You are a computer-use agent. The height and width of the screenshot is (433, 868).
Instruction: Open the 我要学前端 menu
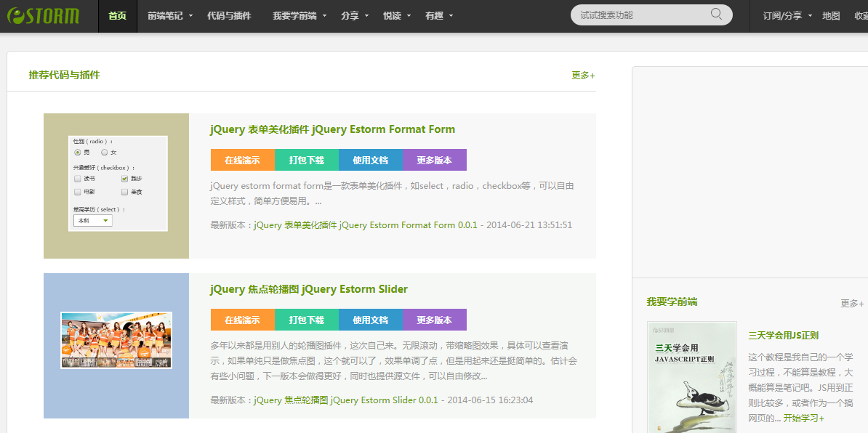point(294,16)
